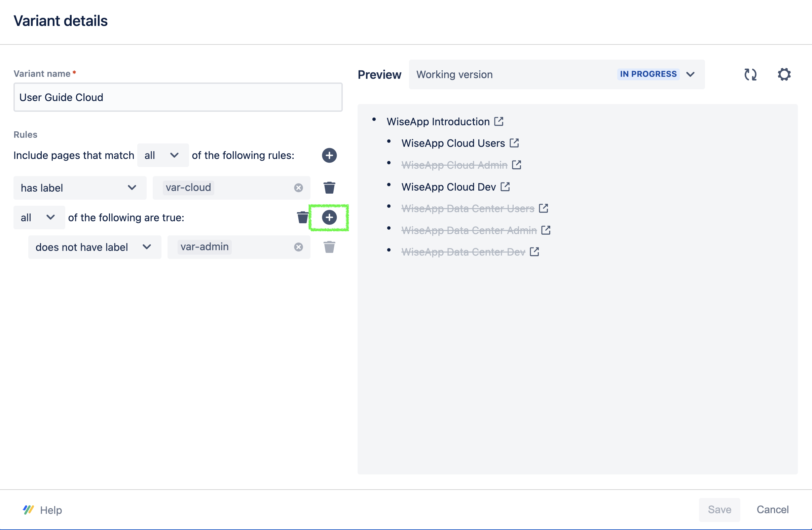Add a top-level rule with plus icon
Viewport: 812px width, 530px height.
(x=329, y=155)
